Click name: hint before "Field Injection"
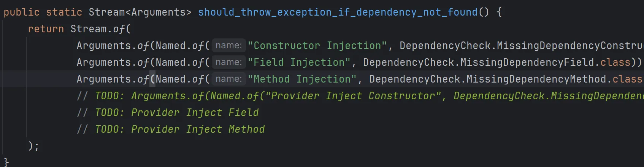The height and width of the screenshot is (167, 644). pyautogui.click(x=228, y=62)
